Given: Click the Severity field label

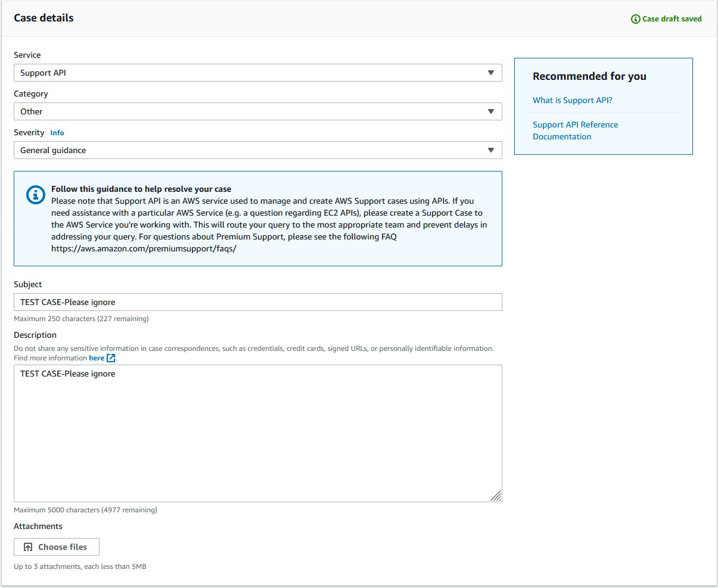Looking at the screenshot, I should (29, 132).
